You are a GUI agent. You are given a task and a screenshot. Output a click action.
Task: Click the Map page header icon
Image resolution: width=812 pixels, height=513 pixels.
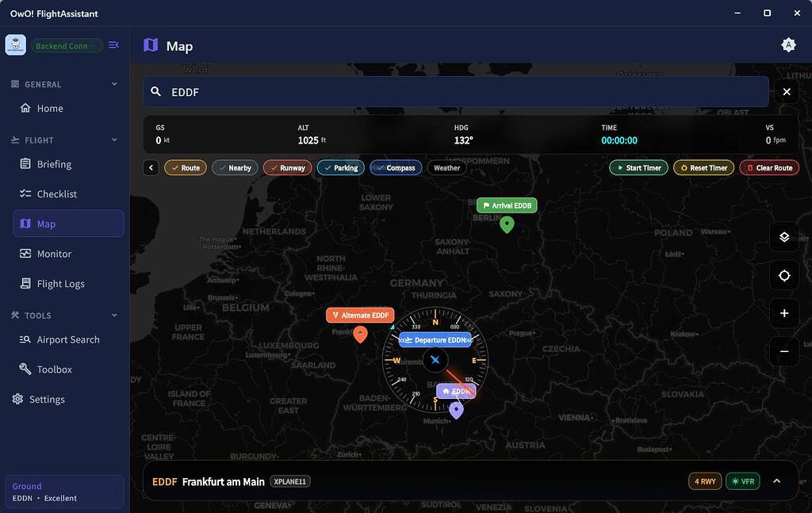tap(151, 45)
